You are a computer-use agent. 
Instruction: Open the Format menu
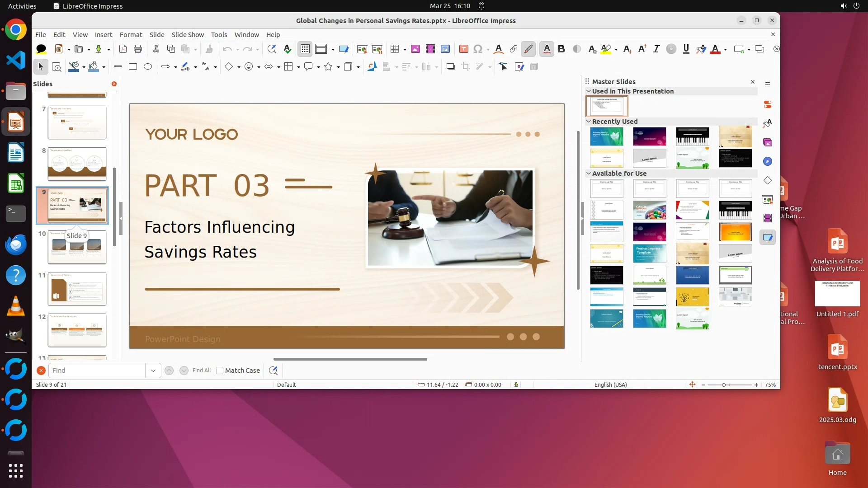coord(131,35)
